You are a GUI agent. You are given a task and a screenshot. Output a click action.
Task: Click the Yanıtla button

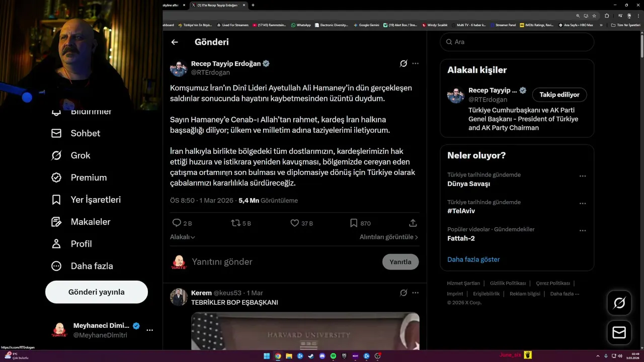400,262
